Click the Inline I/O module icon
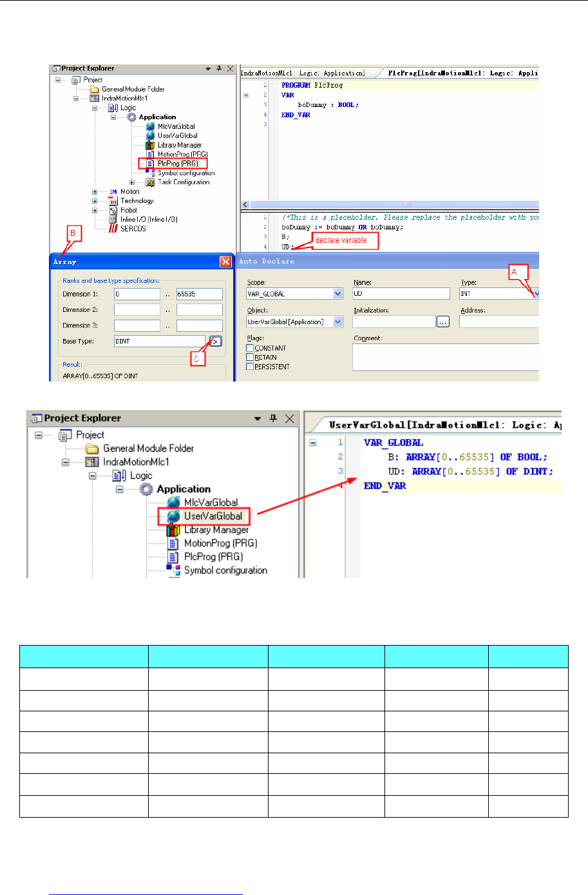The image size is (588, 895). click(113, 219)
